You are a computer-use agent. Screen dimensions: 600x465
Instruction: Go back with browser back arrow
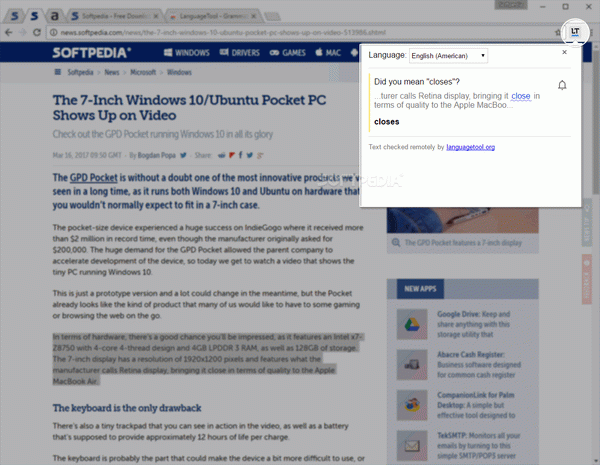click(x=9, y=33)
